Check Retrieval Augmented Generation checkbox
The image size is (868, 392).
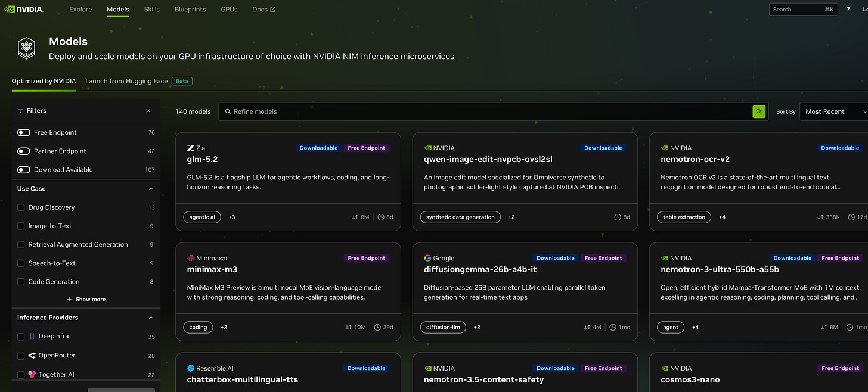point(21,244)
